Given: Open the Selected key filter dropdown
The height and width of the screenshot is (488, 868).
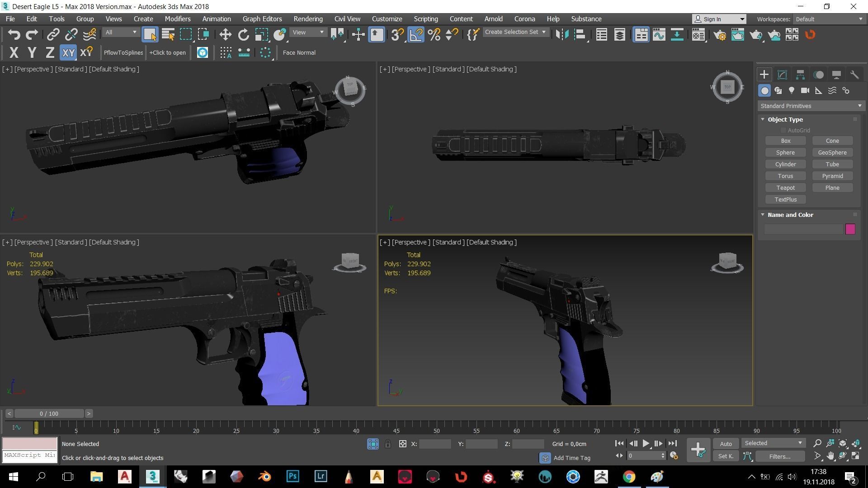Looking at the screenshot, I should [774, 443].
